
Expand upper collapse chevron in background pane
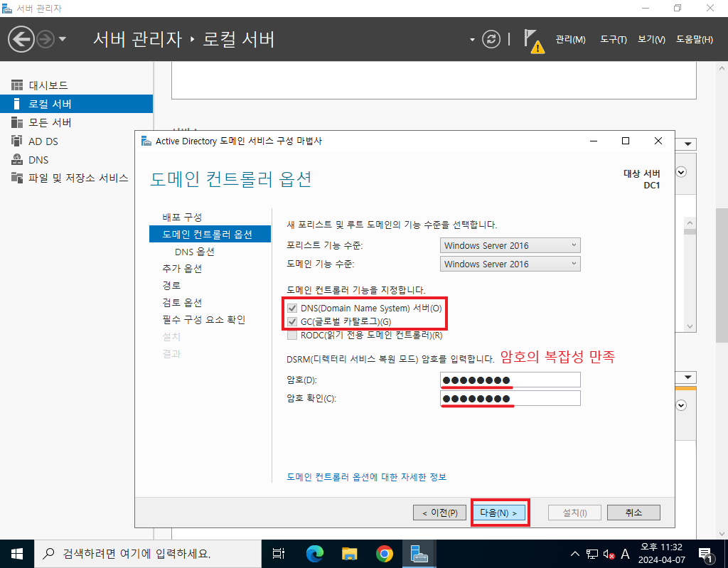(x=681, y=172)
